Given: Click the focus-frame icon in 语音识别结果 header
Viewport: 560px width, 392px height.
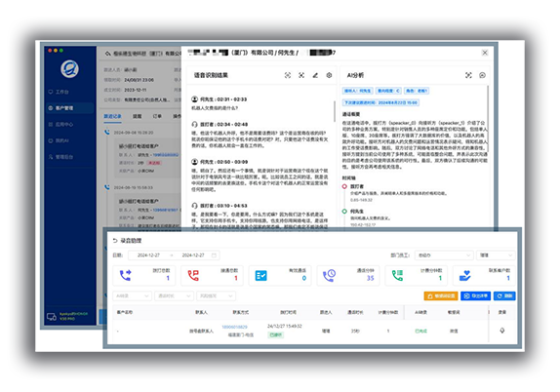Looking at the screenshot, I should pyautogui.click(x=288, y=75).
